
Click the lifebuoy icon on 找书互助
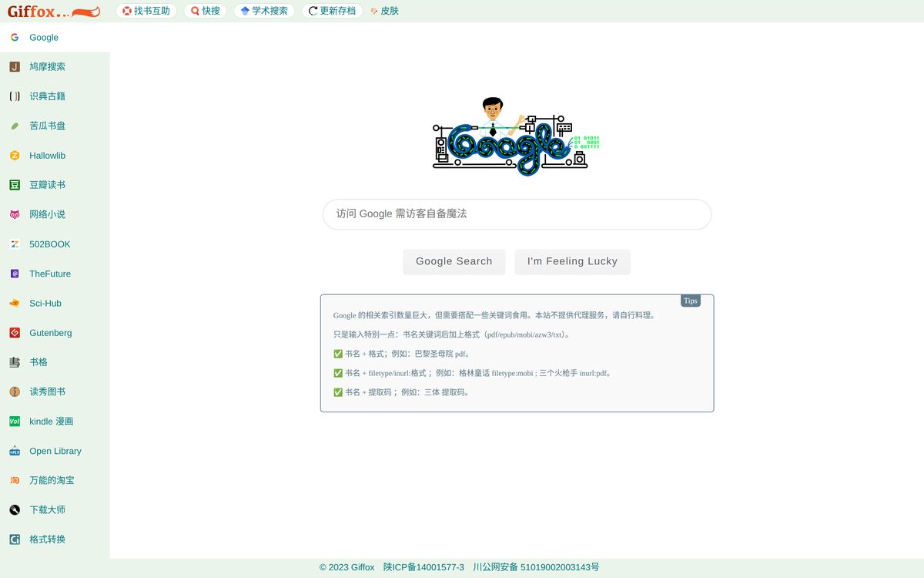[127, 11]
